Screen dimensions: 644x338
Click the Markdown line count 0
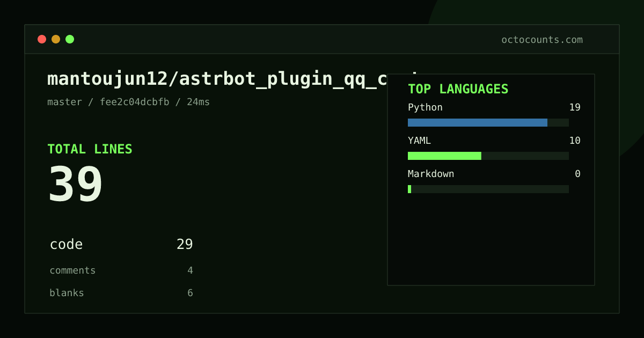pos(577,174)
